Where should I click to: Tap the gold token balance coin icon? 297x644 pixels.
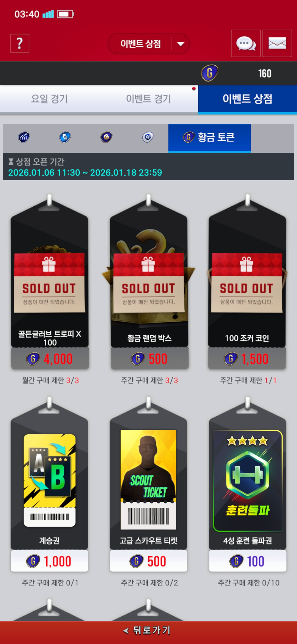(x=210, y=73)
